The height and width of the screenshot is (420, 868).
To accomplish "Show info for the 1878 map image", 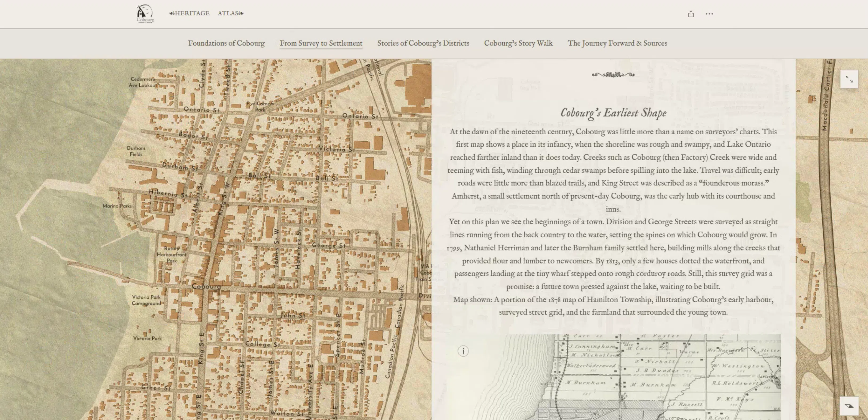I will coord(463,351).
